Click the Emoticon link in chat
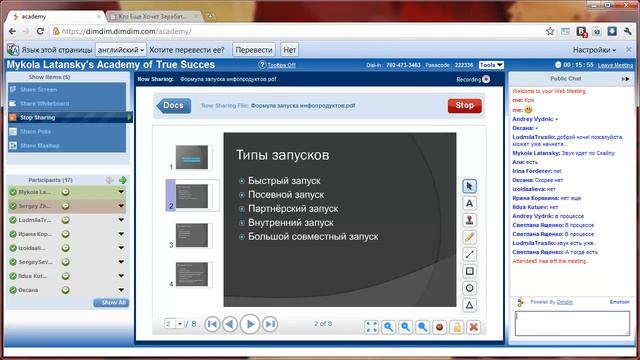The height and width of the screenshot is (360, 640). point(619,302)
